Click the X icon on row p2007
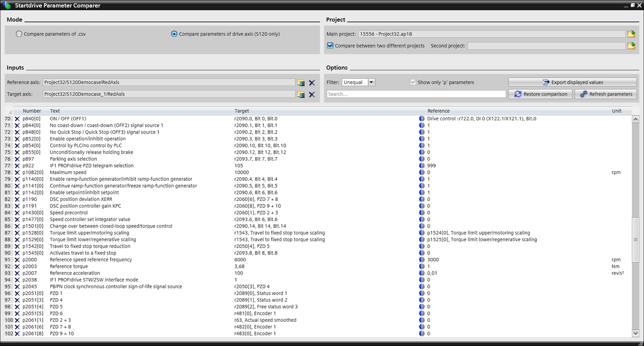This screenshot has width=644, height=346. (x=17, y=273)
